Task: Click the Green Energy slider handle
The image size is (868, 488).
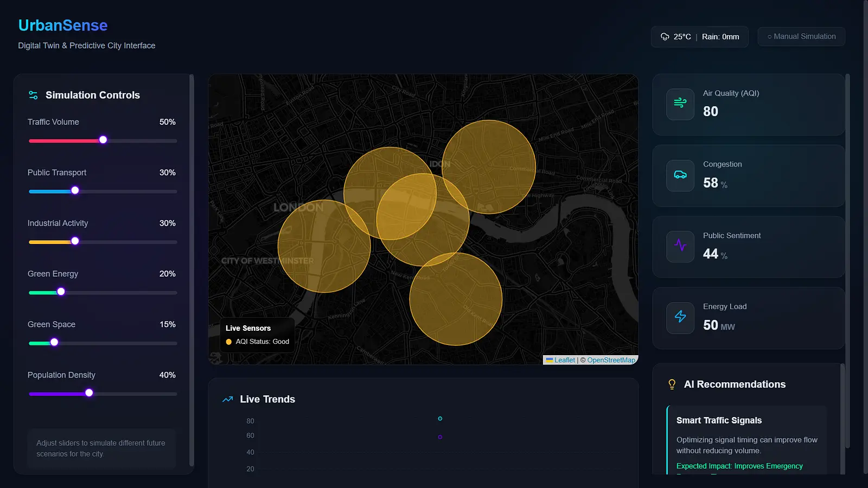Action: (61, 292)
